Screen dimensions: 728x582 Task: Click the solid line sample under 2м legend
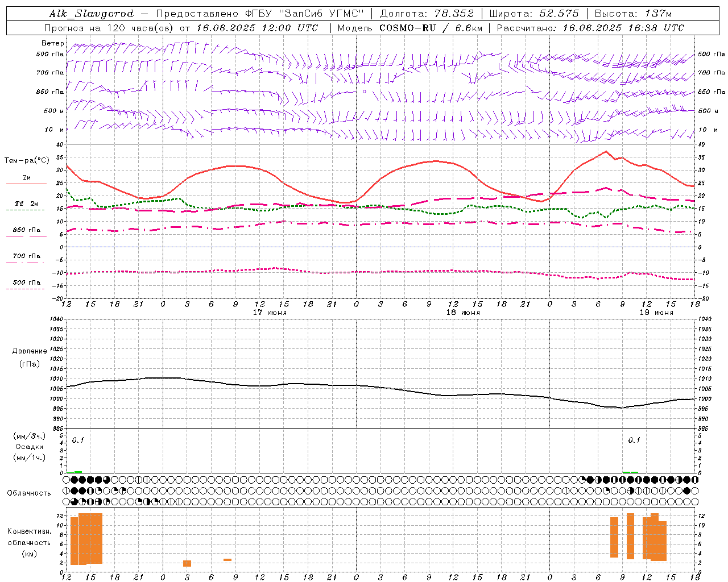(26, 184)
